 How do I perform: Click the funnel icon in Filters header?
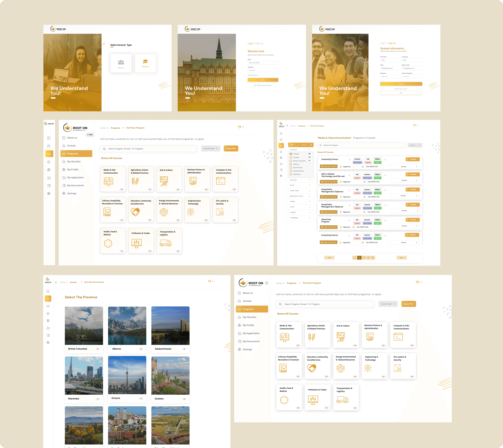point(311,145)
